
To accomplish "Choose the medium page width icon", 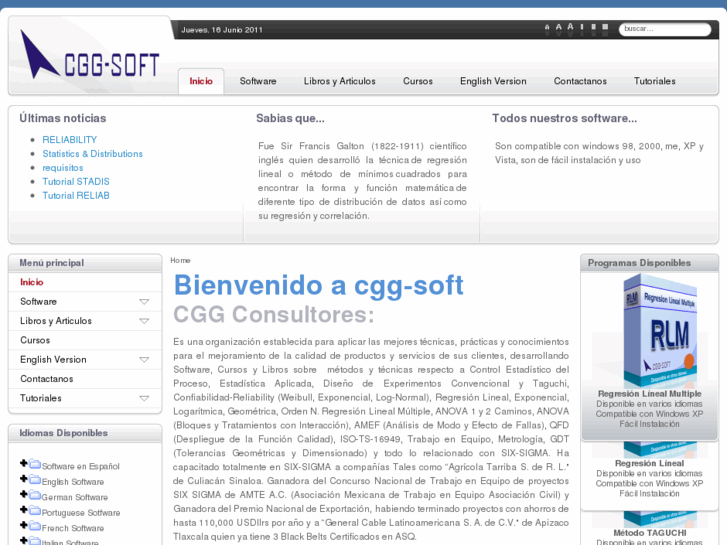I will [593, 27].
